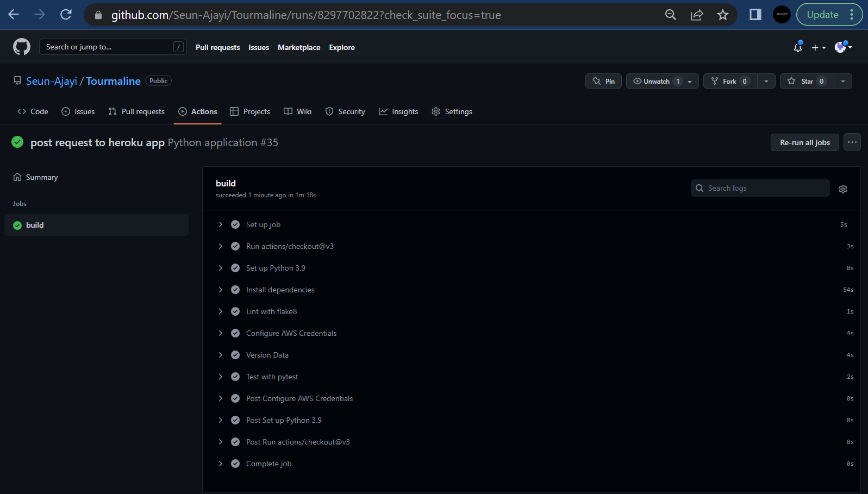Open workflow run three-dot menu
Image resolution: width=868 pixels, height=494 pixels.
coord(852,142)
